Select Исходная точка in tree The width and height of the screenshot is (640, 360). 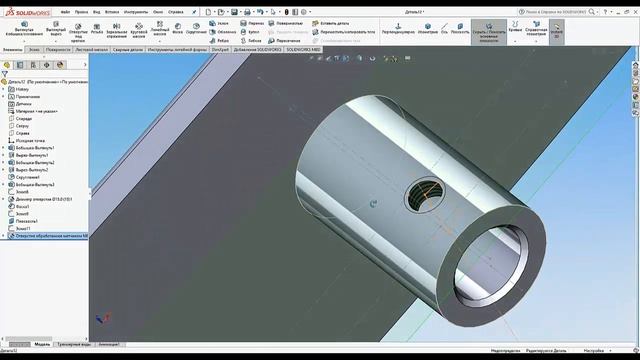(27, 140)
